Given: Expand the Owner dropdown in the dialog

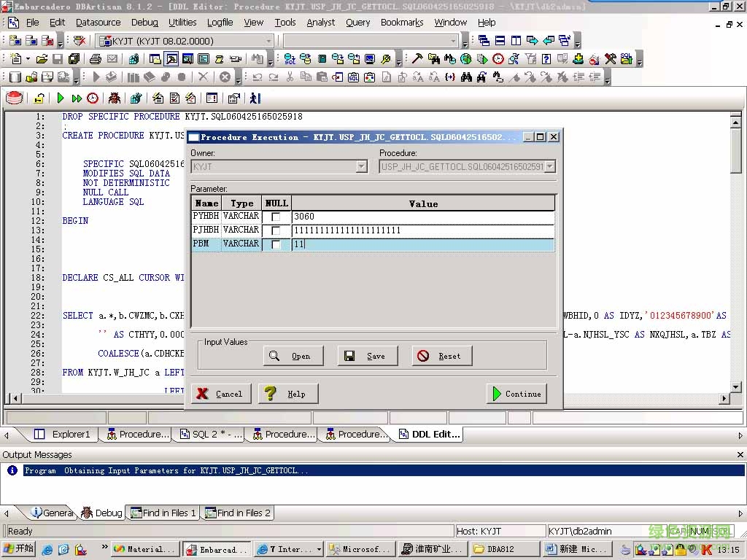Looking at the screenshot, I should pyautogui.click(x=362, y=166).
